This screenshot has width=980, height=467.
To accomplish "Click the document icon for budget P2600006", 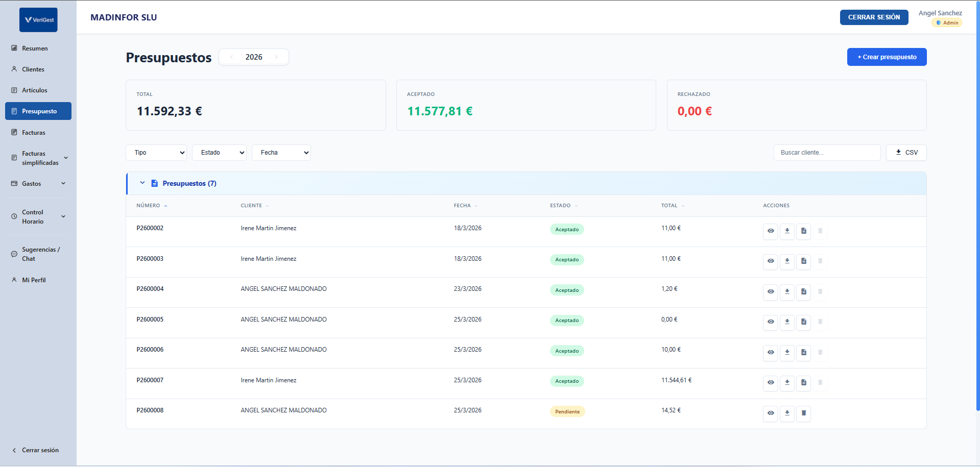I will coord(803,352).
